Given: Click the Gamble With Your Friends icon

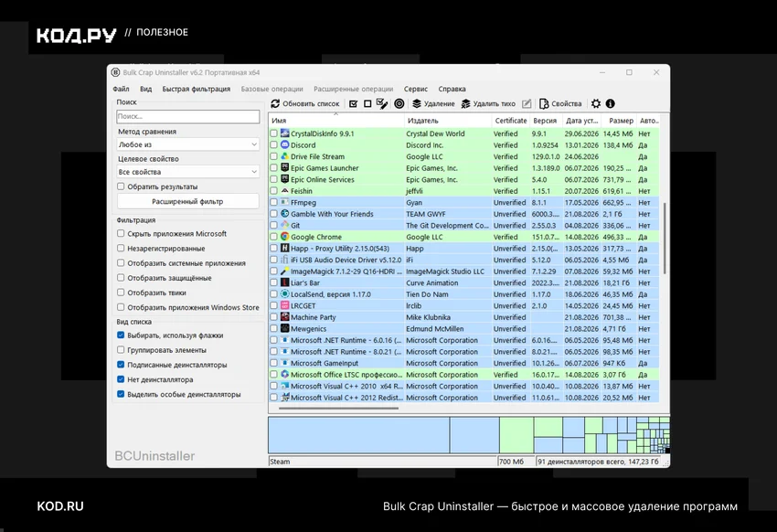Looking at the screenshot, I should [285, 214].
